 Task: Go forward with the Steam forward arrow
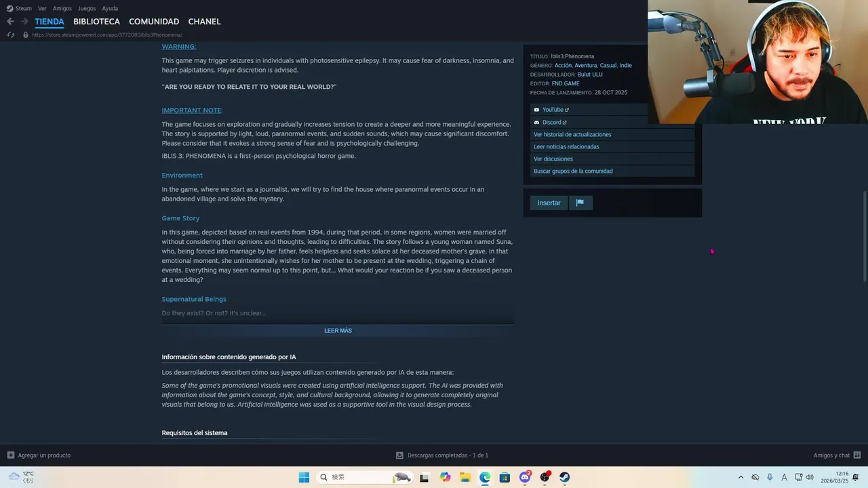coord(24,22)
